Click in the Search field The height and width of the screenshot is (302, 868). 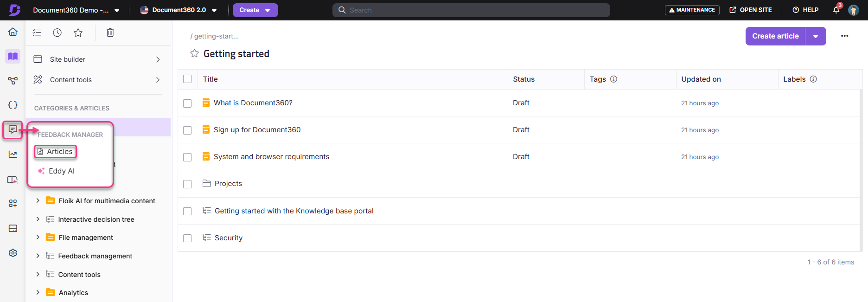pos(471,10)
